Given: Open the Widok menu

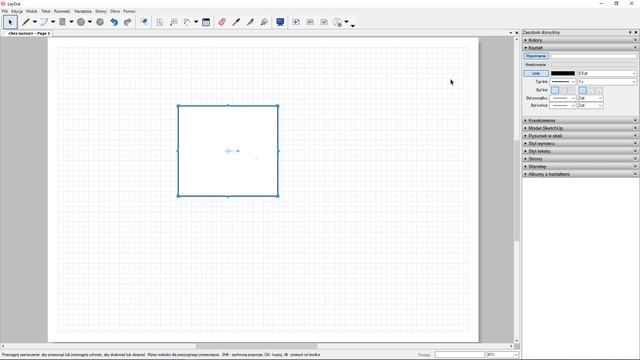Looking at the screenshot, I should [32, 11].
